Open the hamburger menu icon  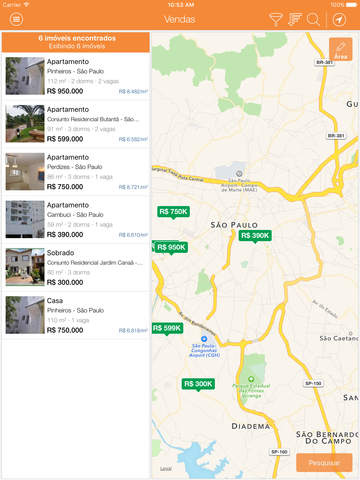pos(16,19)
